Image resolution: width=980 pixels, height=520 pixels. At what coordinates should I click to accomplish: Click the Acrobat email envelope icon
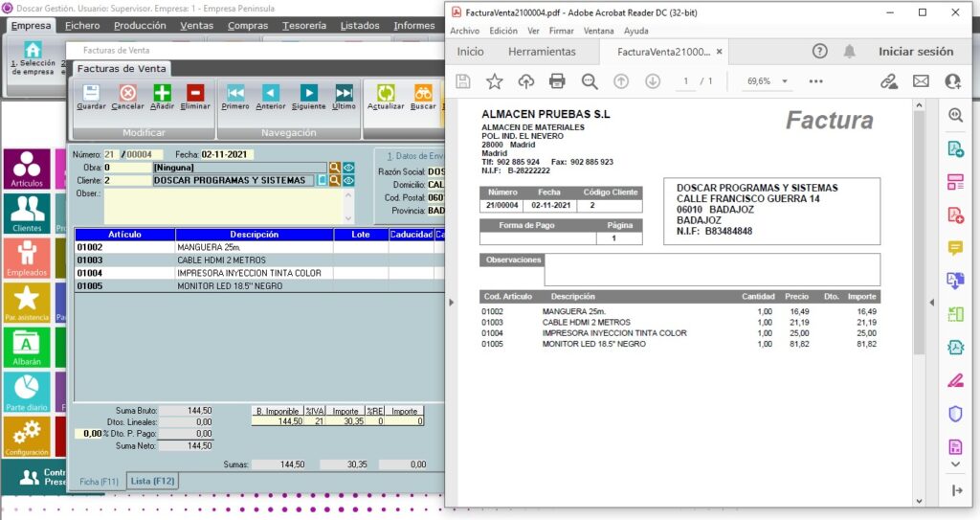coord(921,81)
